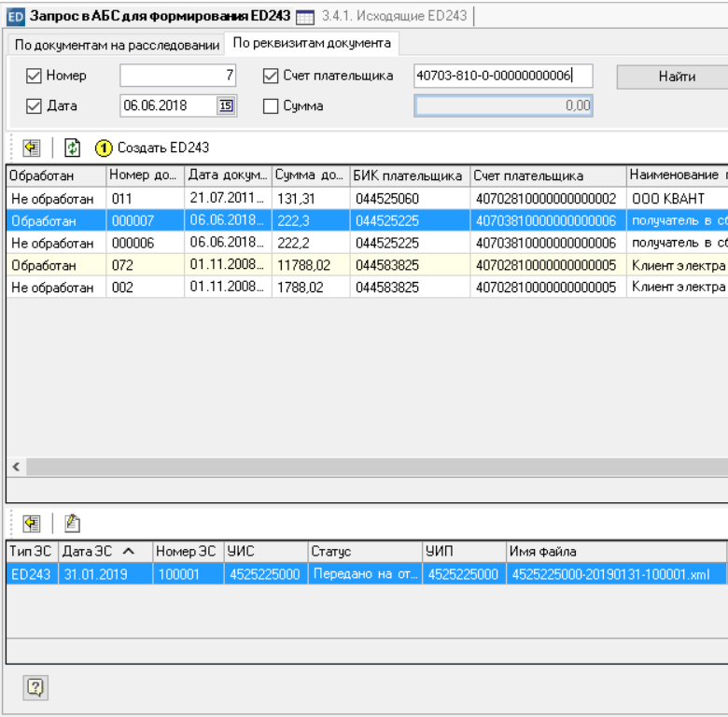This screenshot has width=728, height=717.
Task: Click the Счет плательщика input field
Action: pos(502,77)
